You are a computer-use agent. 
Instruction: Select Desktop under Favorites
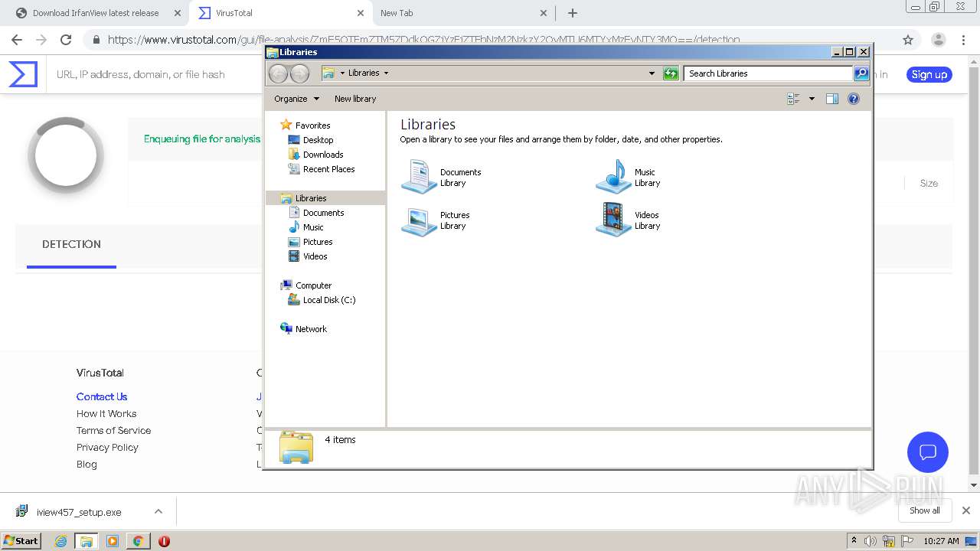point(318,140)
